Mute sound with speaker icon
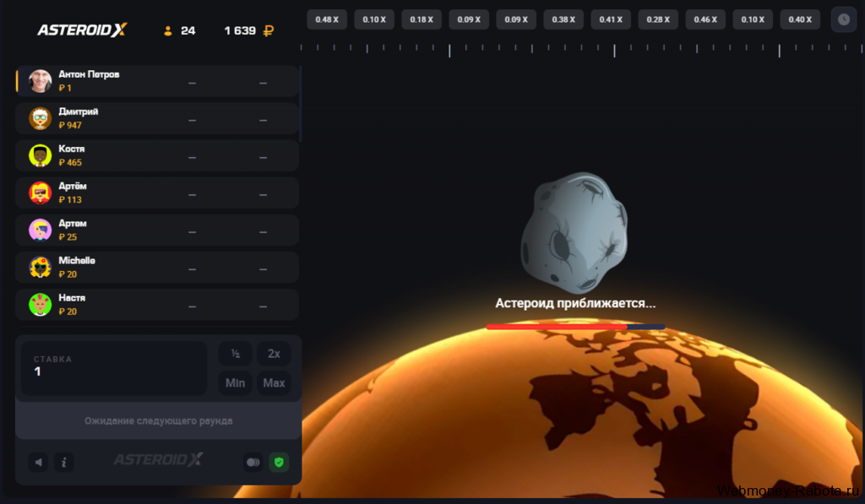This screenshot has width=865, height=504. coord(38,462)
